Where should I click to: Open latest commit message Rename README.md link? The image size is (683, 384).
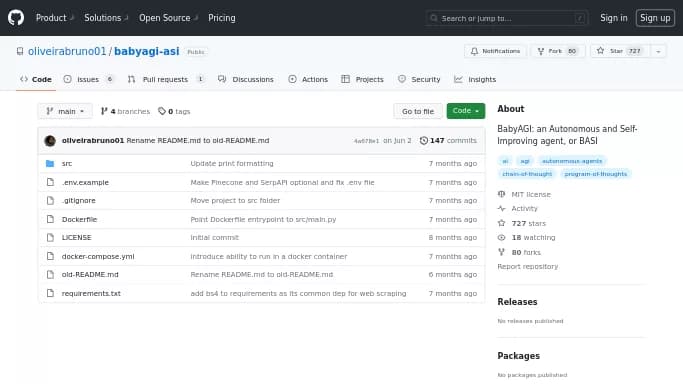coord(198,141)
